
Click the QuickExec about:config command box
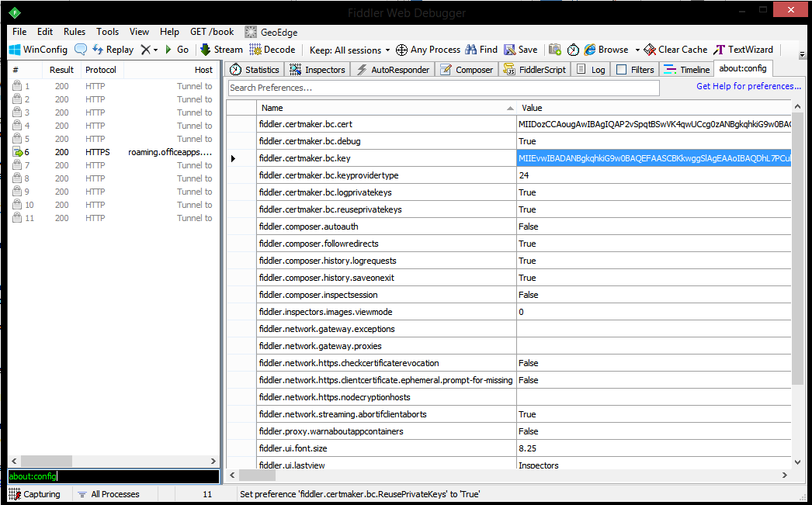113,476
